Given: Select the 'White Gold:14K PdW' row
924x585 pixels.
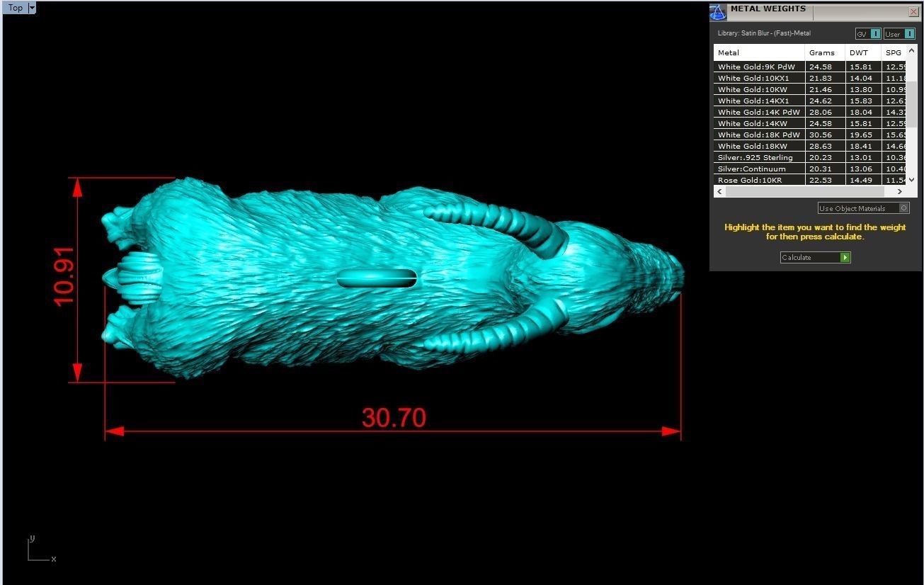Looking at the screenshot, I should pos(810,112).
